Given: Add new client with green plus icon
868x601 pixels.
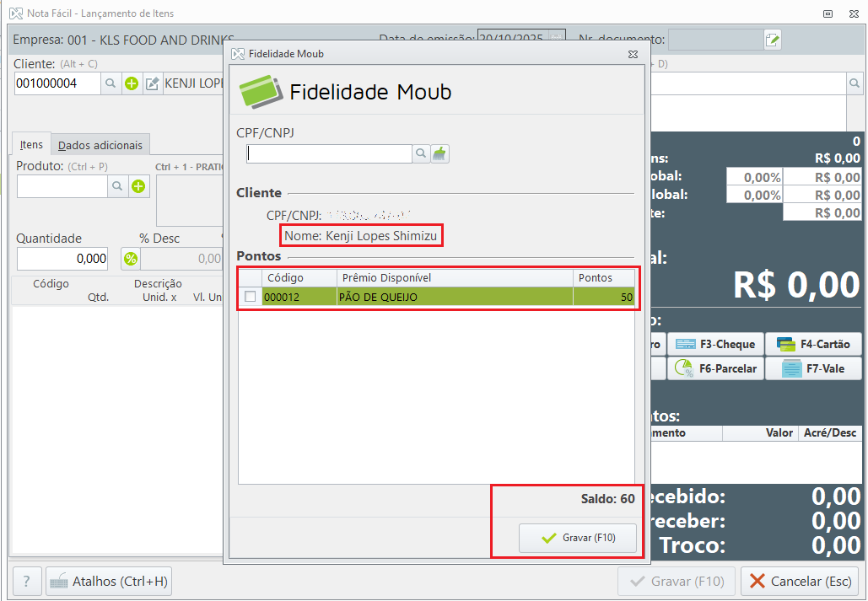Looking at the screenshot, I should (x=132, y=83).
